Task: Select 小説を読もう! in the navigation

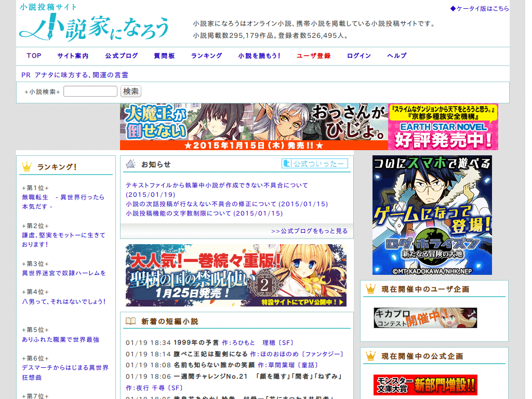Action: coord(258,56)
